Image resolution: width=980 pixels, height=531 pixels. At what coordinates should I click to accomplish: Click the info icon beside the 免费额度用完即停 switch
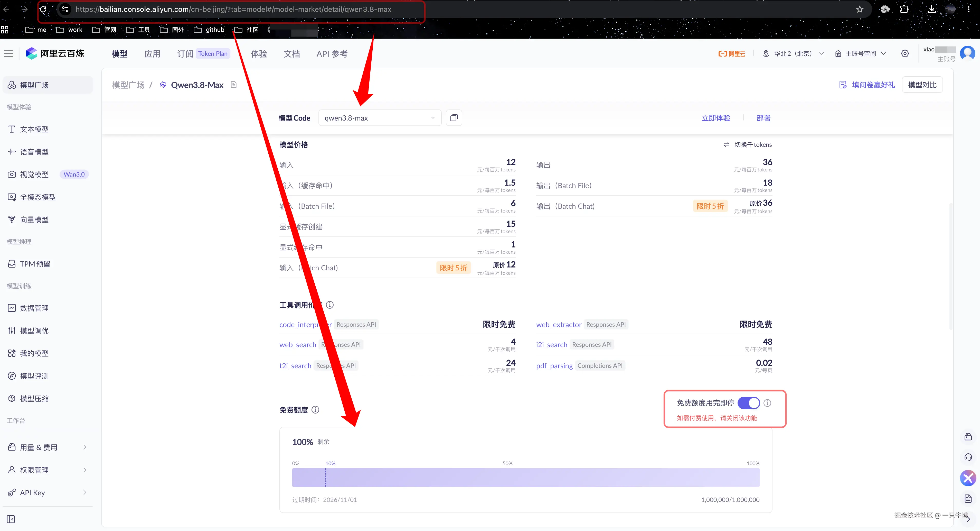pos(767,403)
